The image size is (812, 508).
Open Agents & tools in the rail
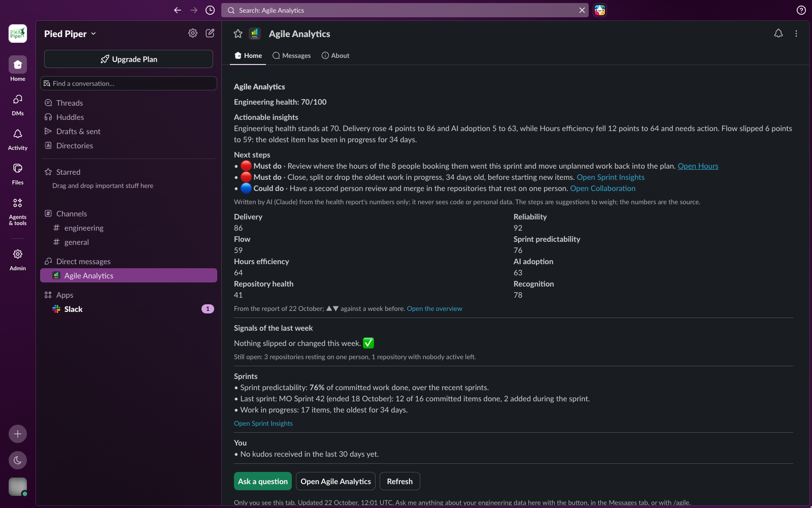(18, 211)
